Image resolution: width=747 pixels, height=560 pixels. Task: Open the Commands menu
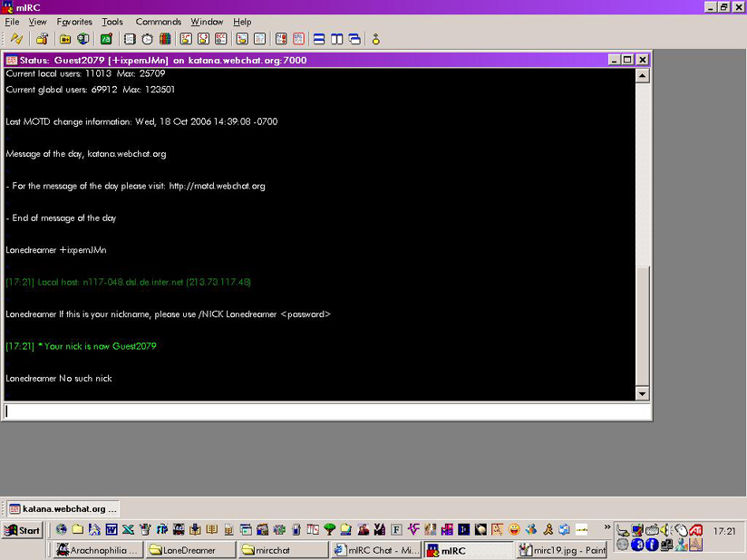158,22
